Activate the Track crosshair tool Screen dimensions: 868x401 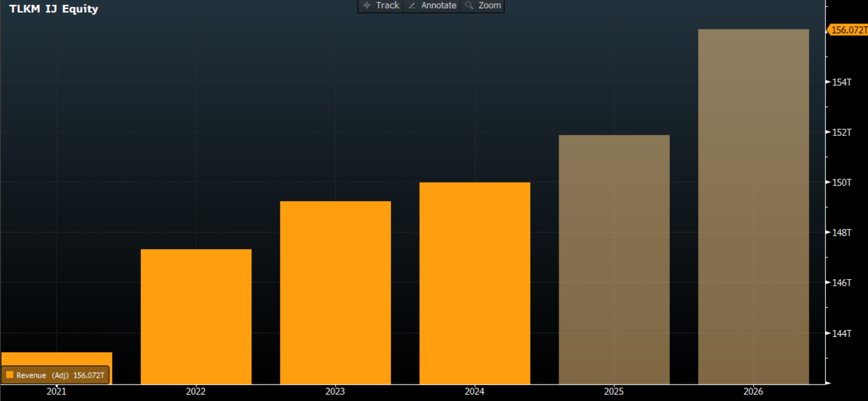(x=381, y=6)
